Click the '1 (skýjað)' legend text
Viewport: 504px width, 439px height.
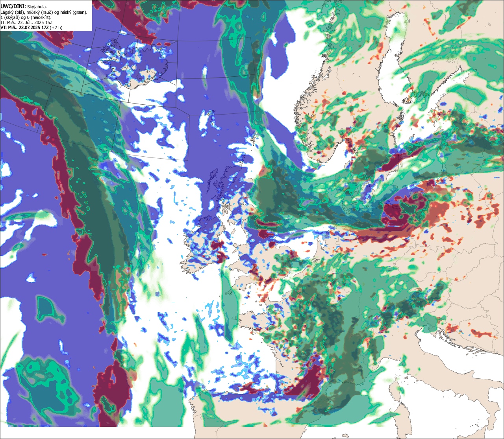tap(10, 18)
